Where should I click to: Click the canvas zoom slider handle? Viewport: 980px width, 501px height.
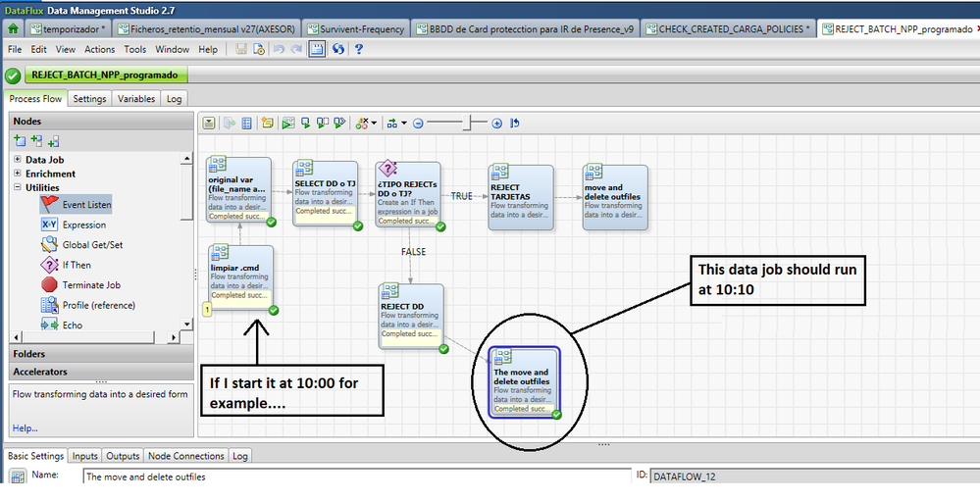pos(470,124)
